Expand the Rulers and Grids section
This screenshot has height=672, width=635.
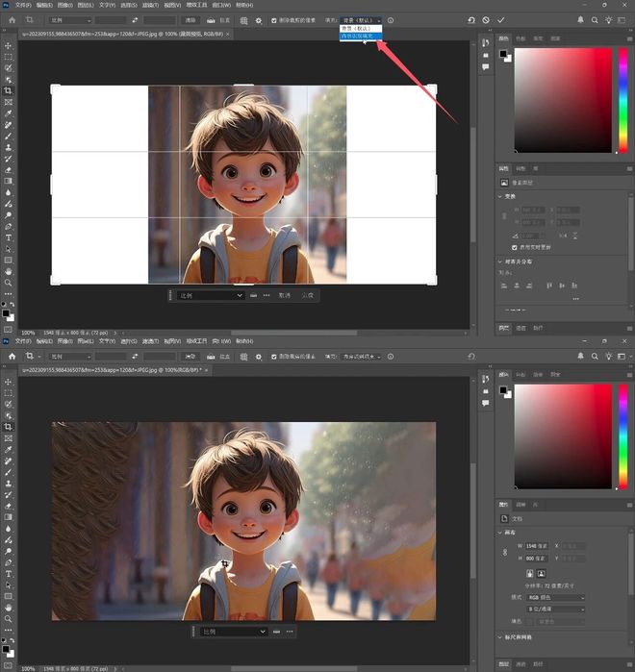(500, 637)
